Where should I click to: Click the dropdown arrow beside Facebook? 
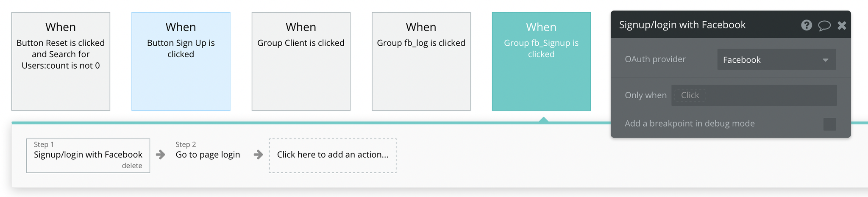click(x=825, y=60)
